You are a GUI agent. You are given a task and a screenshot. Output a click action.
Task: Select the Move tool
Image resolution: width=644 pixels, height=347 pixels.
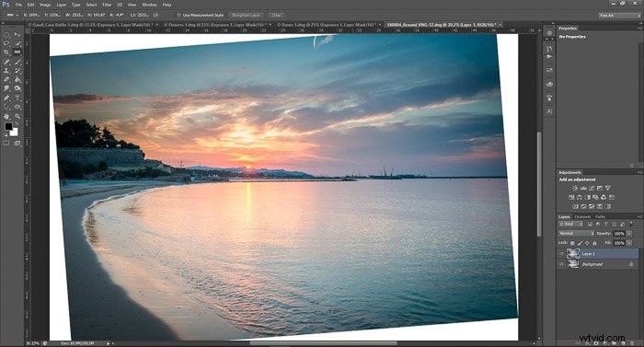click(x=17, y=35)
